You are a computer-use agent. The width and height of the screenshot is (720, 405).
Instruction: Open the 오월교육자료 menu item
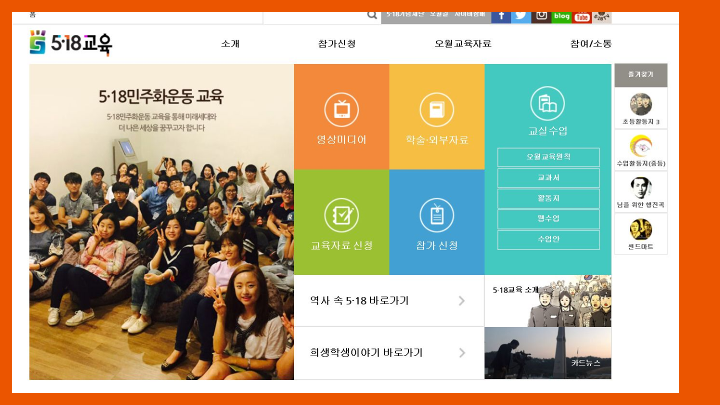point(463,44)
